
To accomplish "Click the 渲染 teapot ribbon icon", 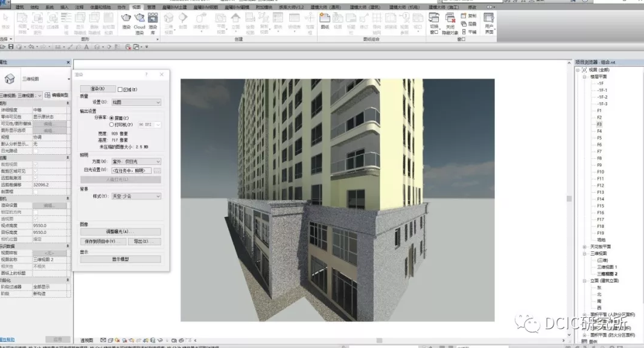I will pos(126,21).
